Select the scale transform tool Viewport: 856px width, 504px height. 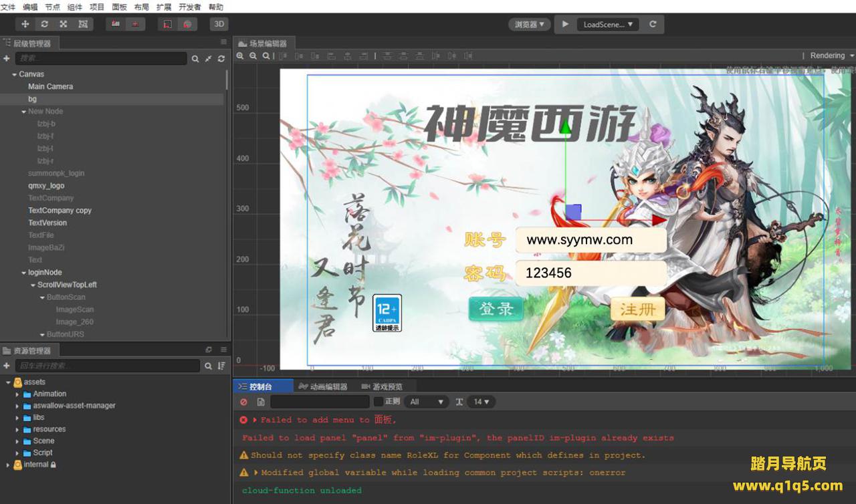click(x=63, y=24)
